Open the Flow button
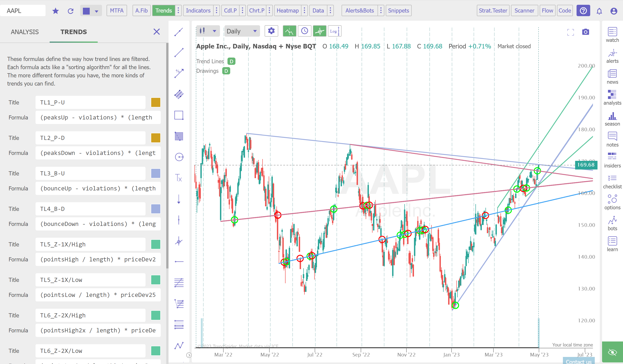Image resolution: width=623 pixels, height=364 pixels. [x=547, y=11]
